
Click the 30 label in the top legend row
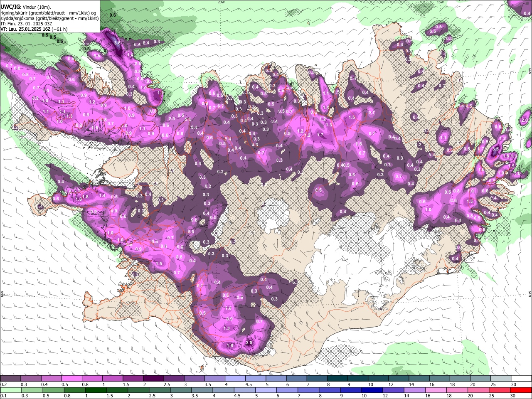[x=513, y=384]
